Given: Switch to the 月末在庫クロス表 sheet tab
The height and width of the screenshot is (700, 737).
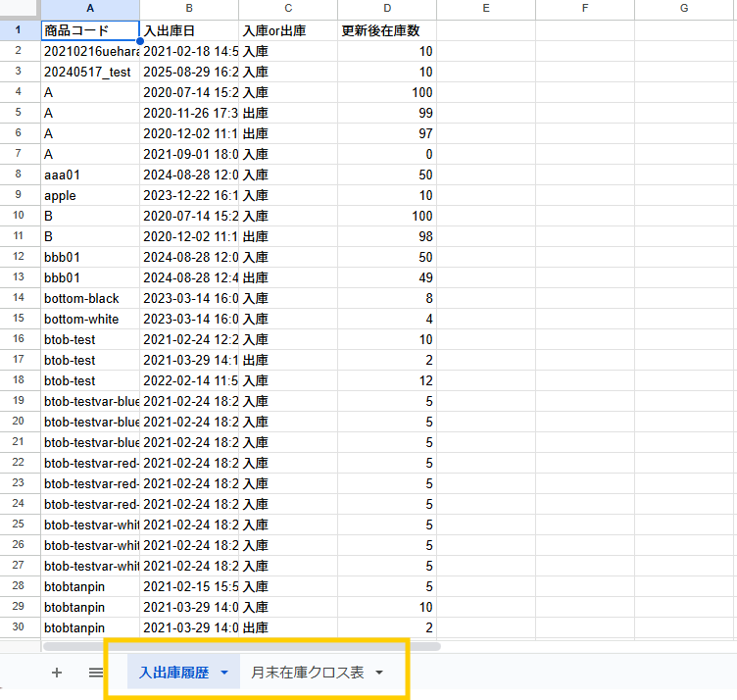Looking at the screenshot, I should [307, 673].
